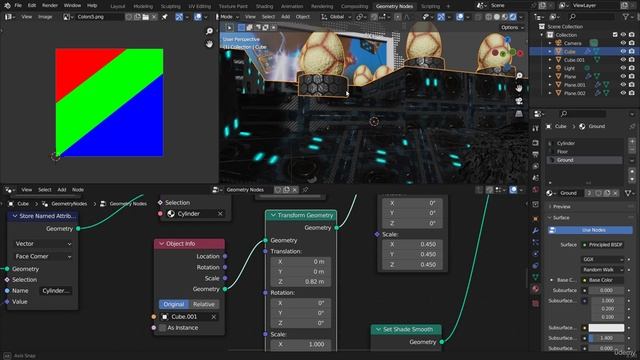Switch to wireframe viewport shading
The width and height of the screenshot is (640, 360).
(x=489, y=17)
